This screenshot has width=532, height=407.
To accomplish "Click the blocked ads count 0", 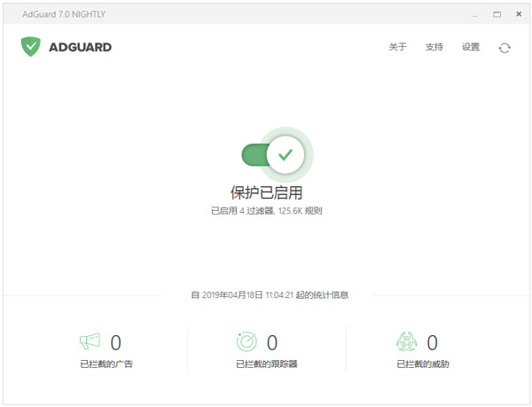I will pyautogui.click(x=115, y=342).
